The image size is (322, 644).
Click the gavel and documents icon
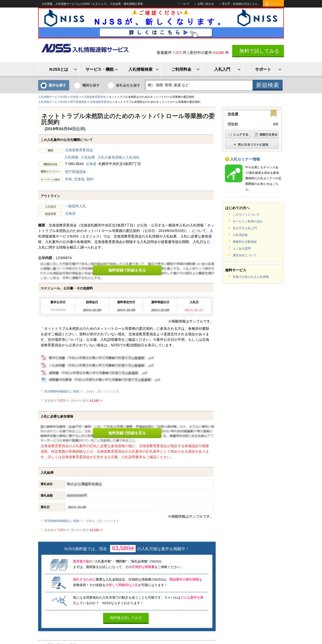pyautogui.click(x=59, y=583)
